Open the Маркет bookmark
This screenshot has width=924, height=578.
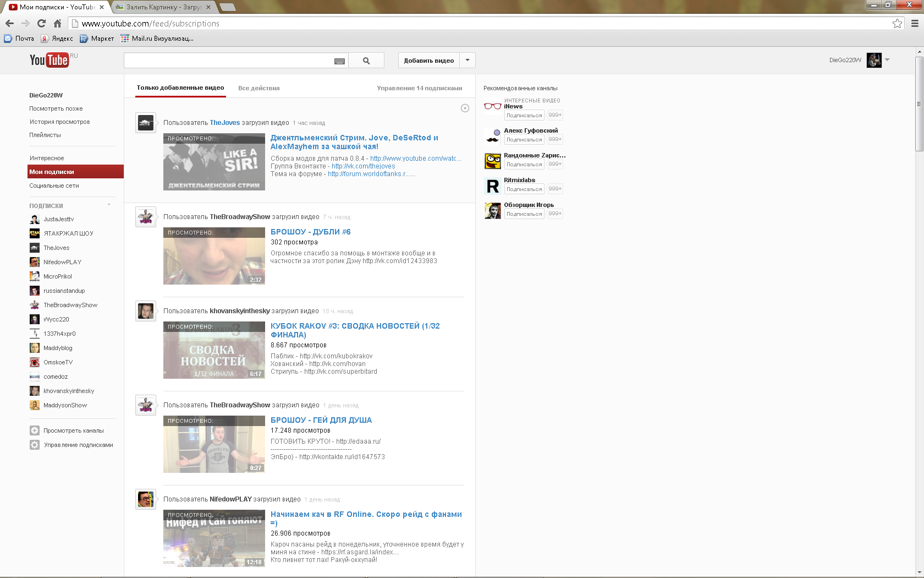click(x=97, y=39)
